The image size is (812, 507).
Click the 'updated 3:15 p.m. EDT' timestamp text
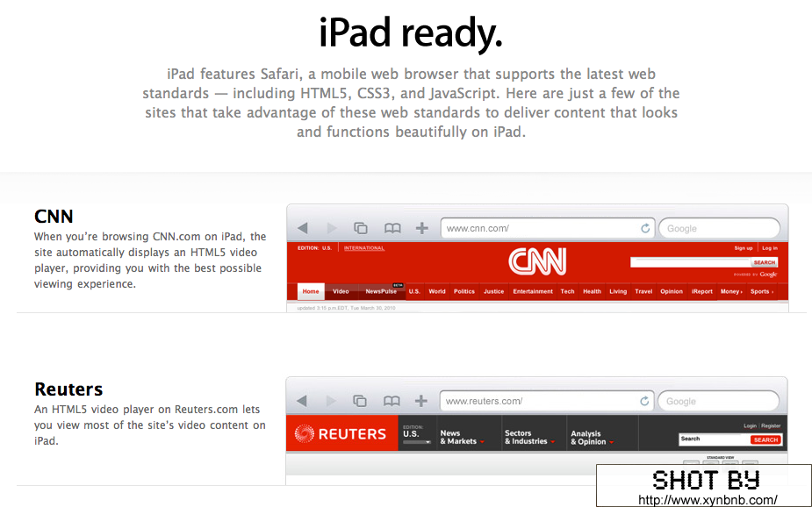pyautogui.click(x=346, y=308)
